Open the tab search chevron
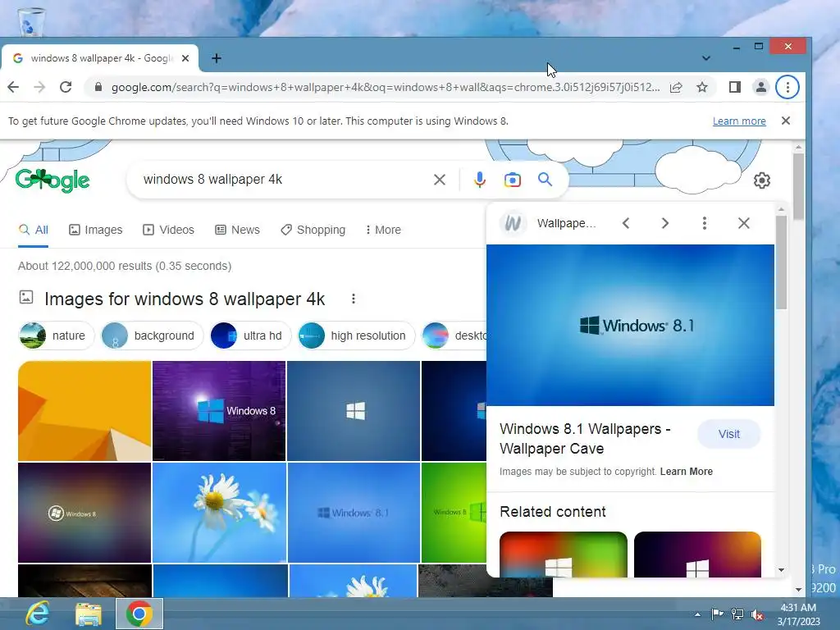840x630 pixels. pyautogui.click(x=706, y=58)
